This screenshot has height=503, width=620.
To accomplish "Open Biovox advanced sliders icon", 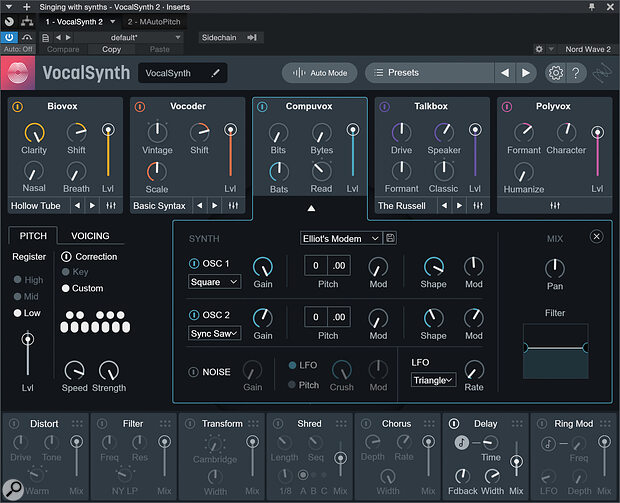I will [x=111, y=206].
